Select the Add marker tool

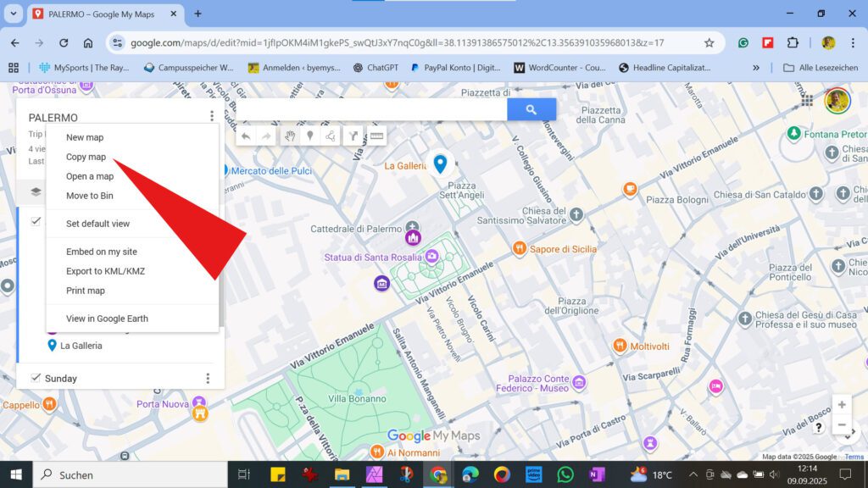click(x=310, y=136)
